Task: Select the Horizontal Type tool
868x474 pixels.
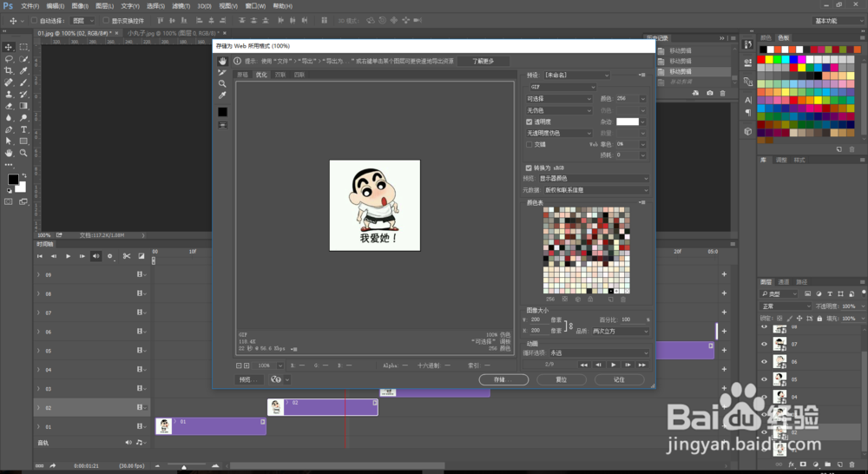Action: 23,129
